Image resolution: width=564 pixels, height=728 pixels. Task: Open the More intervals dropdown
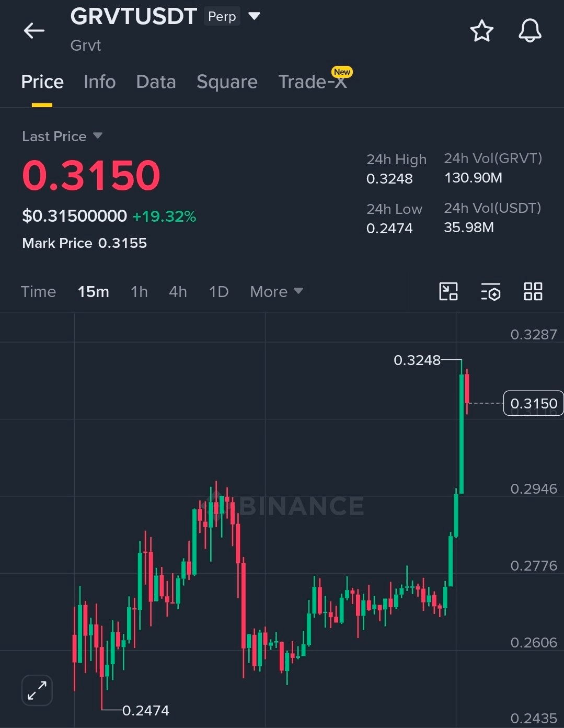(277, 291)
